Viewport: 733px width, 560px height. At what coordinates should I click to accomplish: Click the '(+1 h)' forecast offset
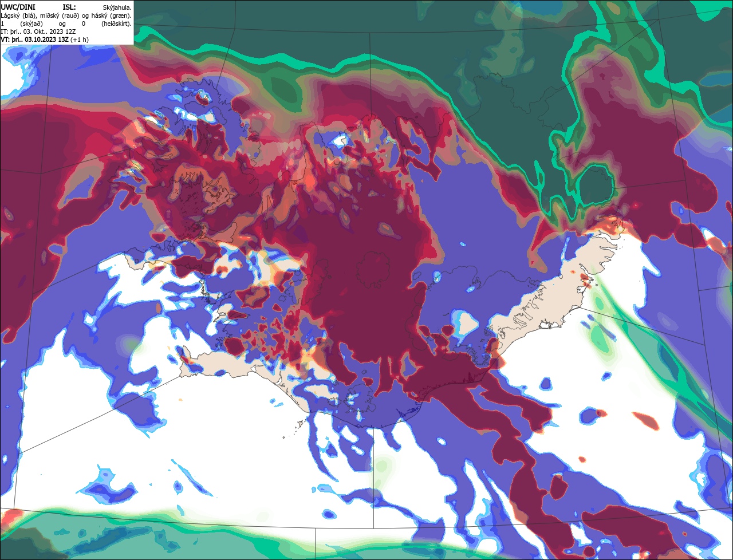[x=80, y=40]
